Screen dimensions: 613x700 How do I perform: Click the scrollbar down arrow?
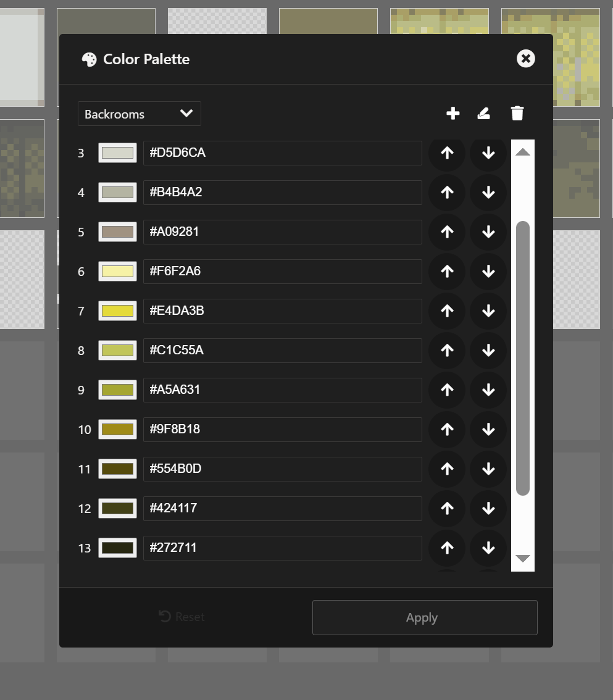pos(523,558)
